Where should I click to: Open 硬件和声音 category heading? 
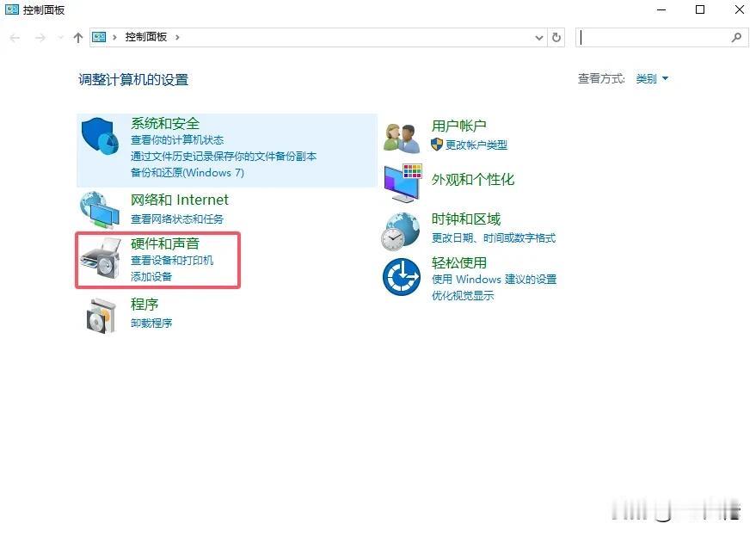pos(165,243)
